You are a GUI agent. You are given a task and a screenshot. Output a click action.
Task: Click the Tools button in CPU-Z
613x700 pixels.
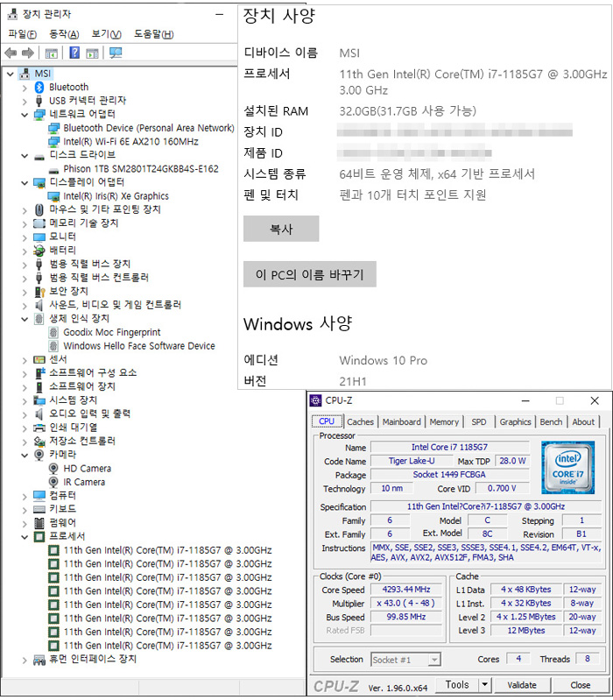click(457, 684)
